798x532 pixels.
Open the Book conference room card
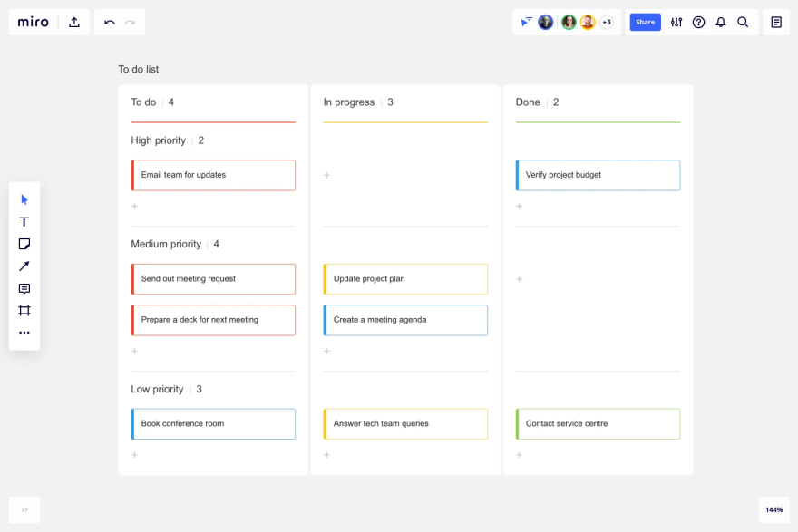(x=213, y=423)
